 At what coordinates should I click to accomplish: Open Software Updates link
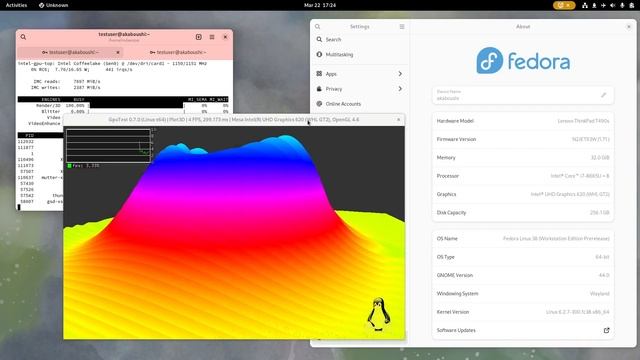(x=523, y=330)
